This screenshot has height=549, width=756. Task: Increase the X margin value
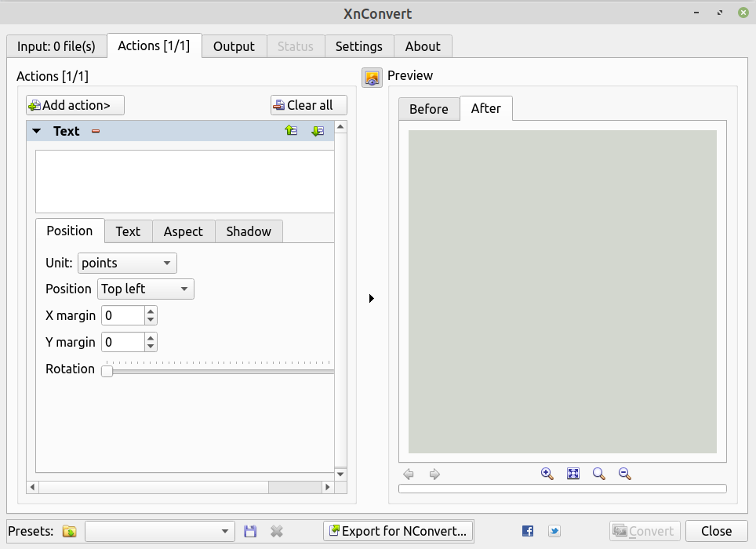coord(151,311)
